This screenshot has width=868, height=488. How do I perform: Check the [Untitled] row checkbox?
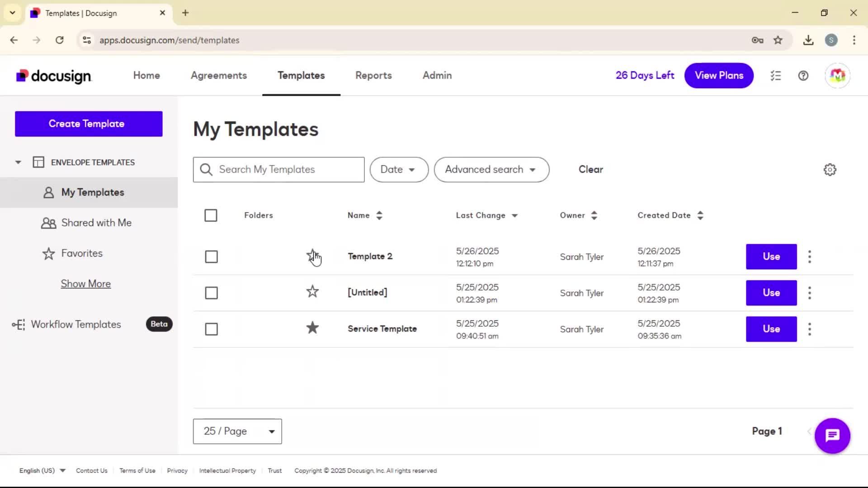pyautogui.click(x=211, y=293)
